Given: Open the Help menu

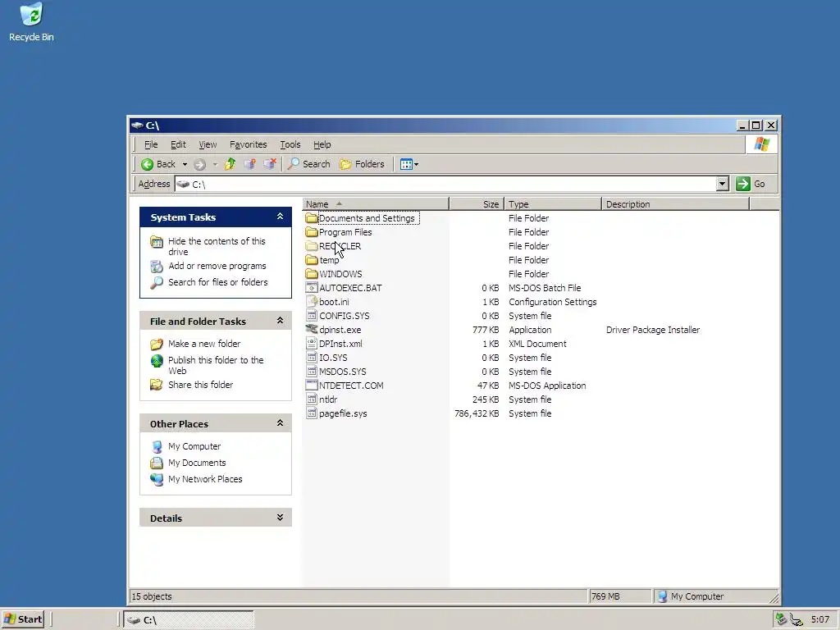Looking at the screenshot, I should (322, 144).
